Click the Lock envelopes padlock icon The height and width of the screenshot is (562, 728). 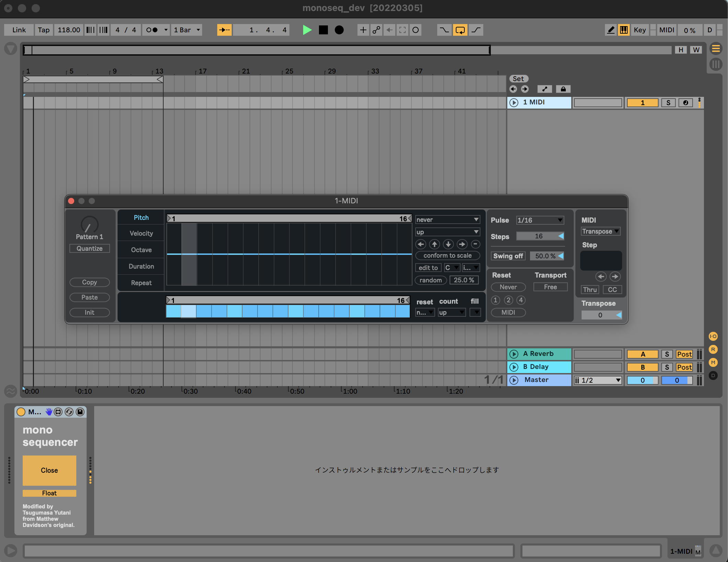click(x=563, y=89)
